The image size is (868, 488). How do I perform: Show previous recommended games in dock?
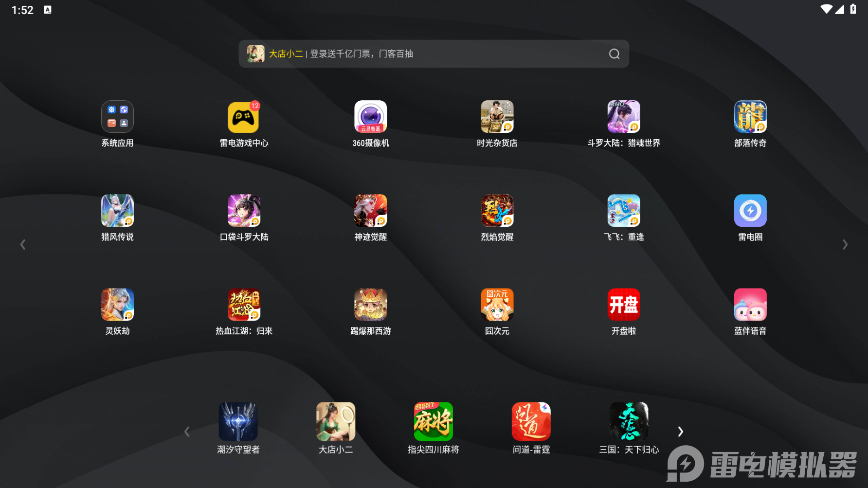click(x=187, y=432)
